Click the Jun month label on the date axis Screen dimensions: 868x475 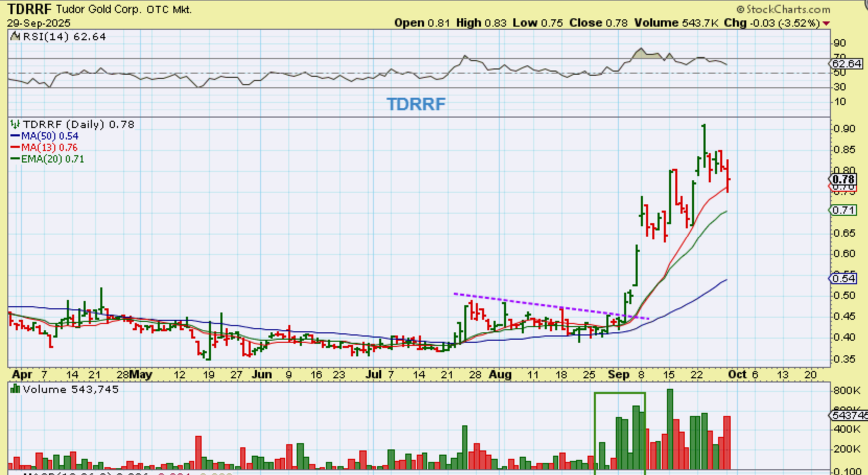261,375
